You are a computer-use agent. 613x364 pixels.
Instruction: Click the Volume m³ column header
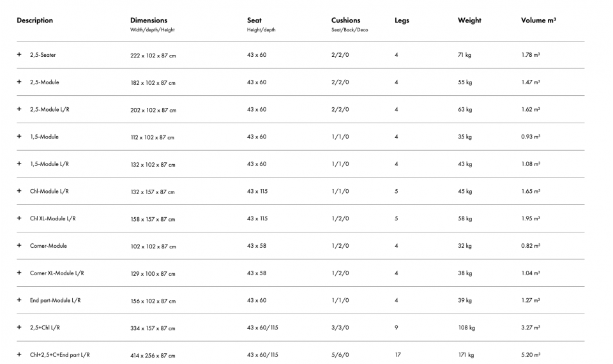click(538, 20)
